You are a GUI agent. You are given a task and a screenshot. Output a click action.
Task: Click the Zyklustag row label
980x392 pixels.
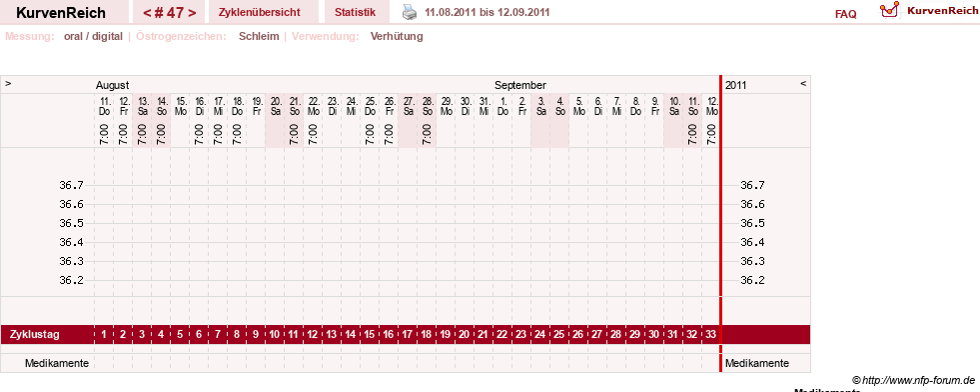pyautogui.click(x=34, y=334)
